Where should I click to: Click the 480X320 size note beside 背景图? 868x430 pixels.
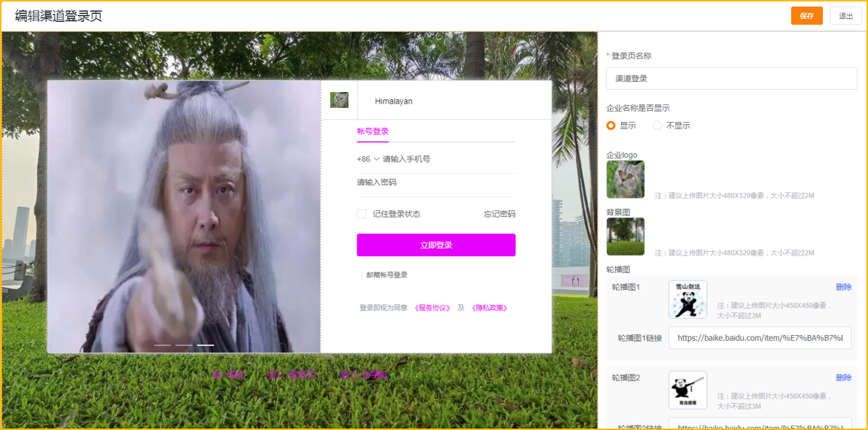734,253
